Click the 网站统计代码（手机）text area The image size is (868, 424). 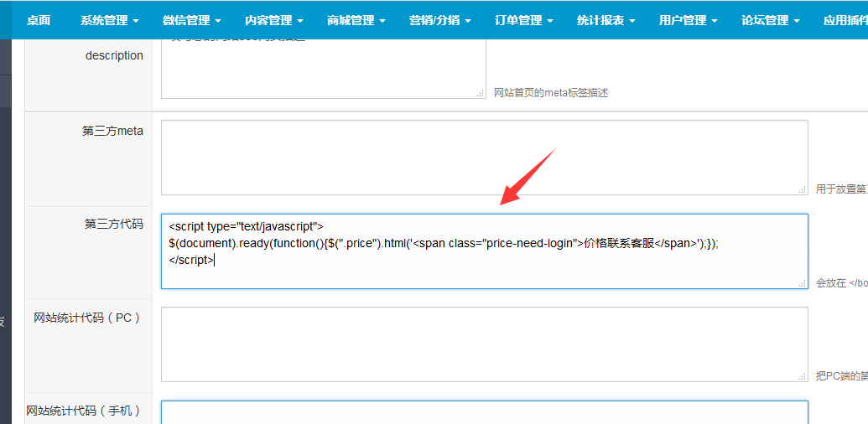point(484,412)
